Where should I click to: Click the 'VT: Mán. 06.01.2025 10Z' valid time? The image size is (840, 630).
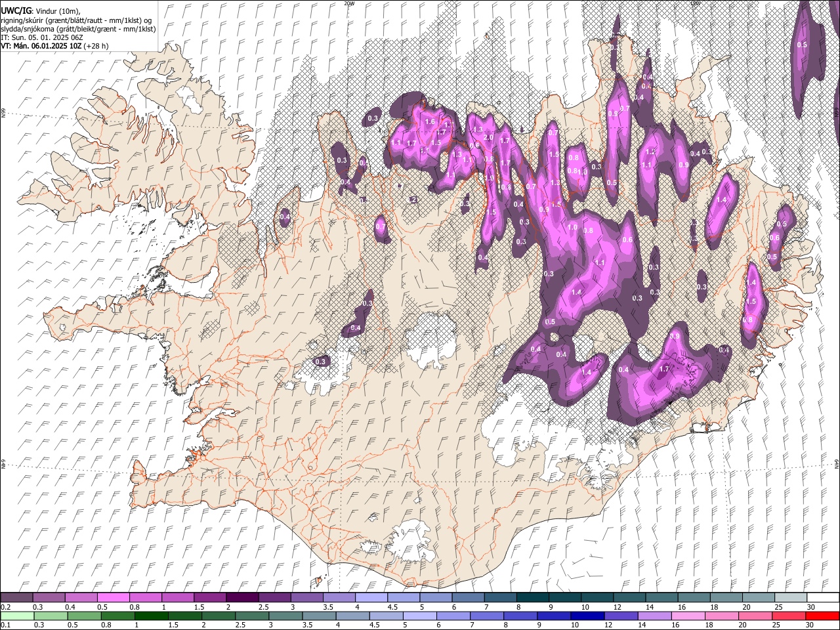39,46
